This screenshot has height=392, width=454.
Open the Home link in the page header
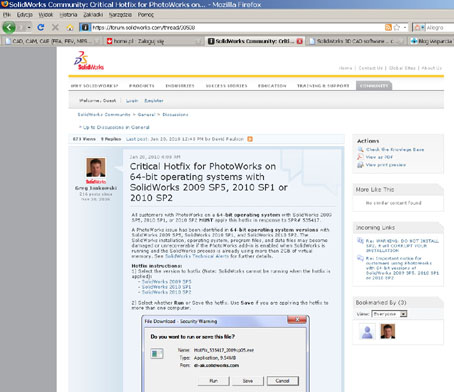point(345,68)
